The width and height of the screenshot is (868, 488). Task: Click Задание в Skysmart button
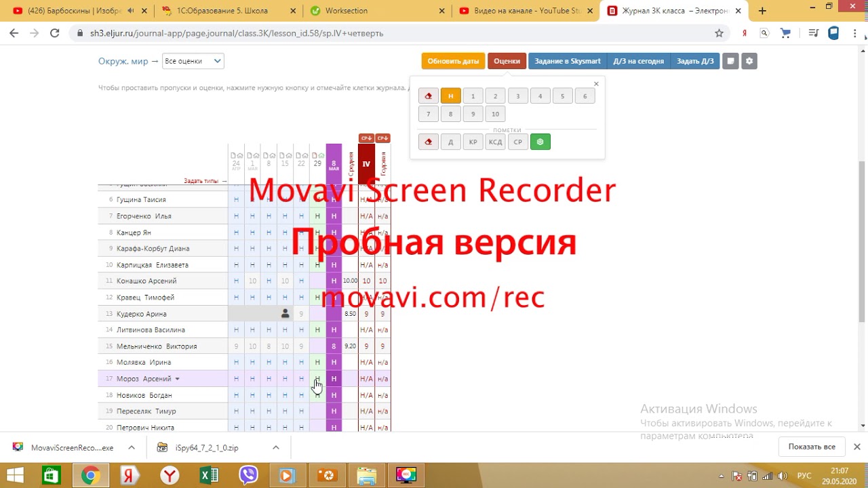(568, 61)
